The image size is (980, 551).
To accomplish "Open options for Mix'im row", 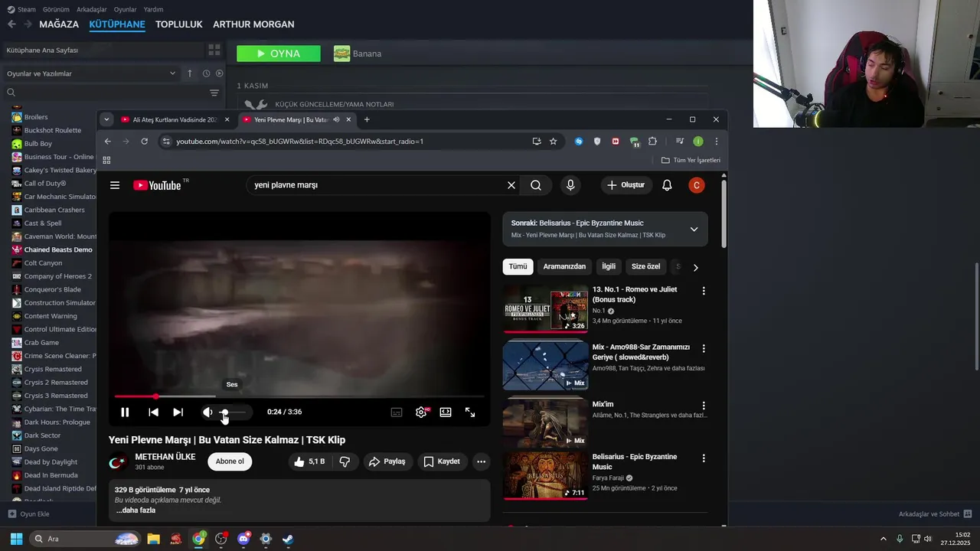I will [x=704, y=406].
